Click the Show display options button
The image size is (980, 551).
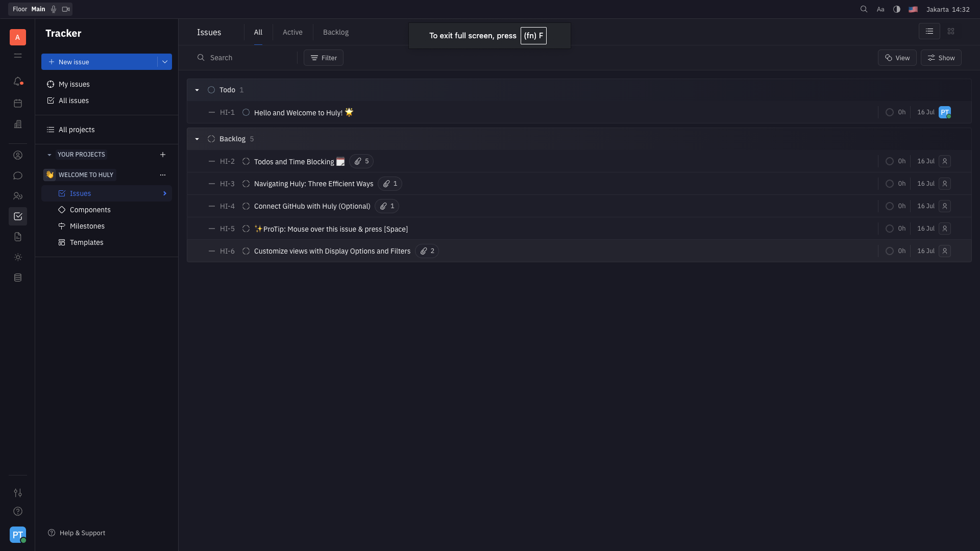click(941, 58)
